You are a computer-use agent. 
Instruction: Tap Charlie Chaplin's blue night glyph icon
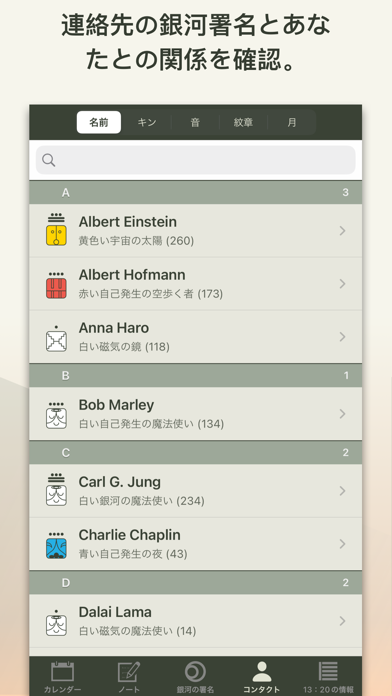[56, 546]
